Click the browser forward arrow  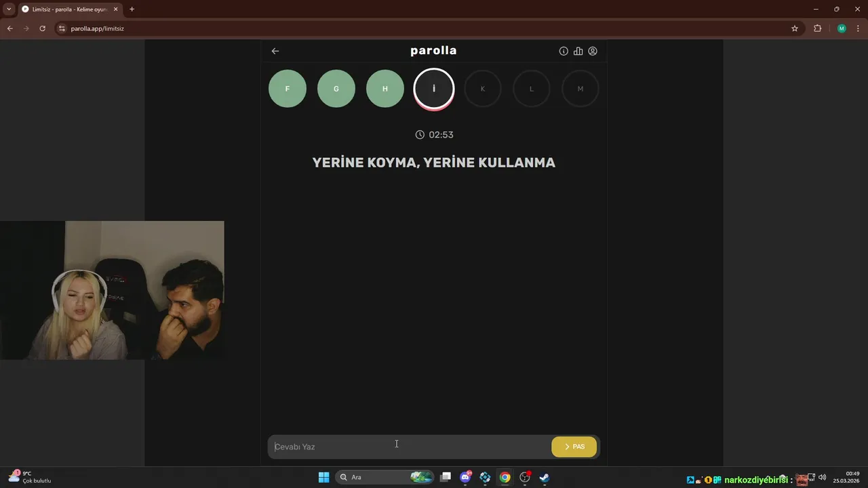[x=26, y=28]
